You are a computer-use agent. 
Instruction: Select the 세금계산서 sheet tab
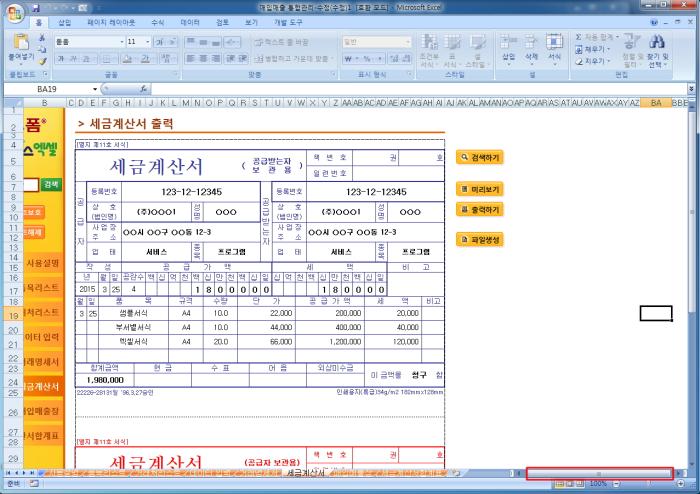(307, 472)
